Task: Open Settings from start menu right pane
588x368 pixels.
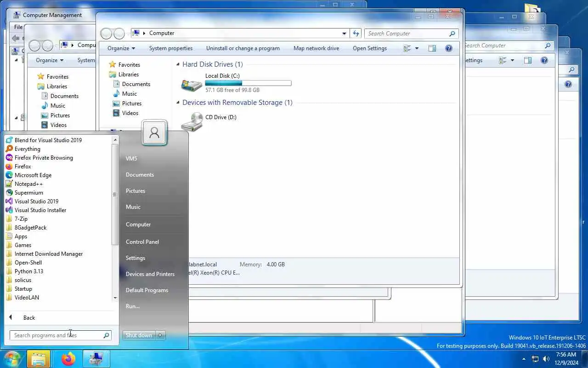Action: click(136, 258)
